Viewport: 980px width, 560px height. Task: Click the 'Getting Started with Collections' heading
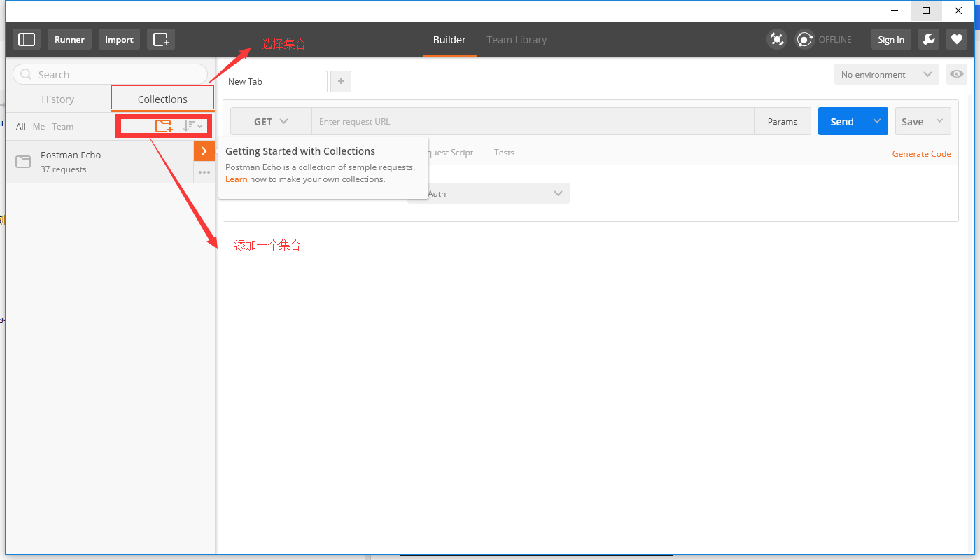coord(300,151)
